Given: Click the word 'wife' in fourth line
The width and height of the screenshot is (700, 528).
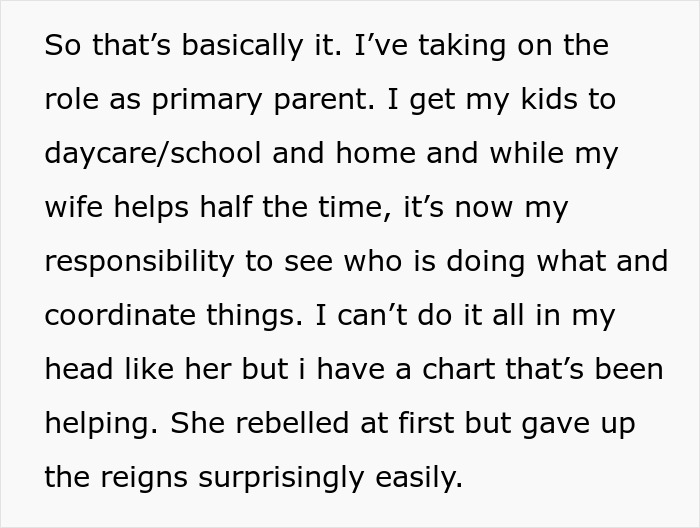Looking at the screenshot, I should tap(74, 208).
